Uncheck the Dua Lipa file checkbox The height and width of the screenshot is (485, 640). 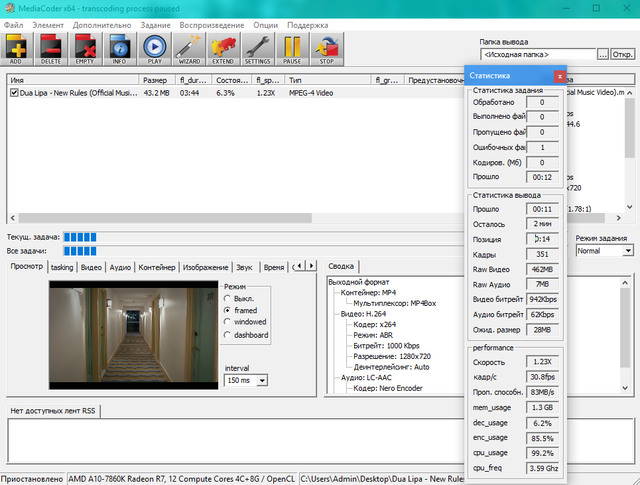pos(13,93)
